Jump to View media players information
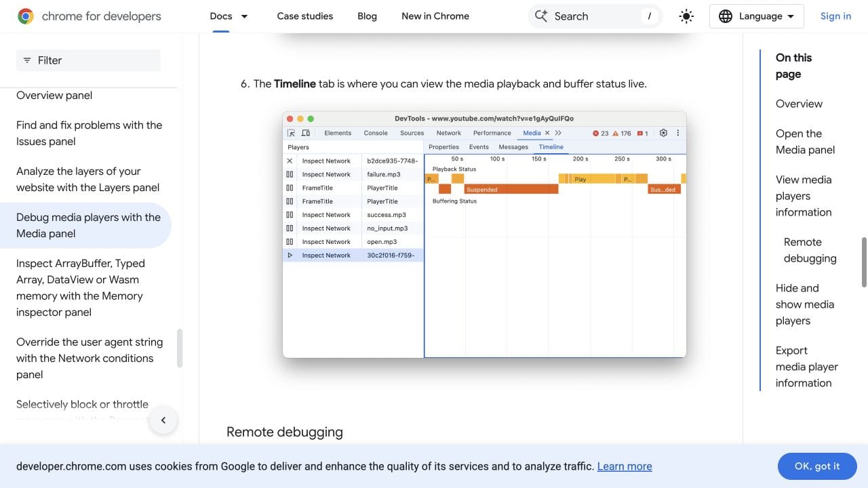Image resolution: width=868 pixels, height=488 pixels. [804, 196]
